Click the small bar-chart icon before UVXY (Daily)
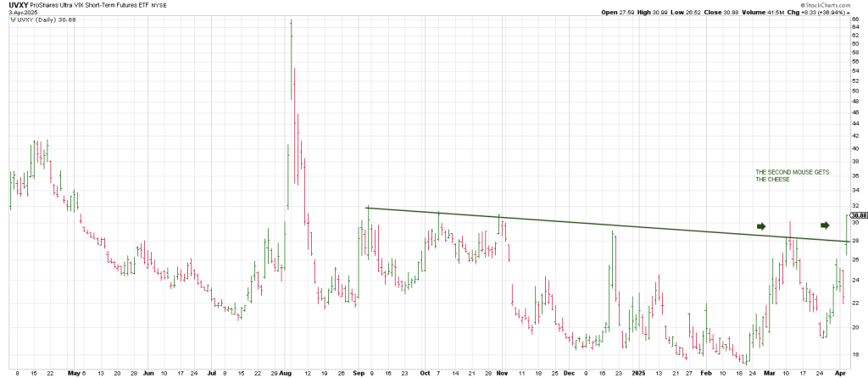868x378 pixels. tap(13, 19)
